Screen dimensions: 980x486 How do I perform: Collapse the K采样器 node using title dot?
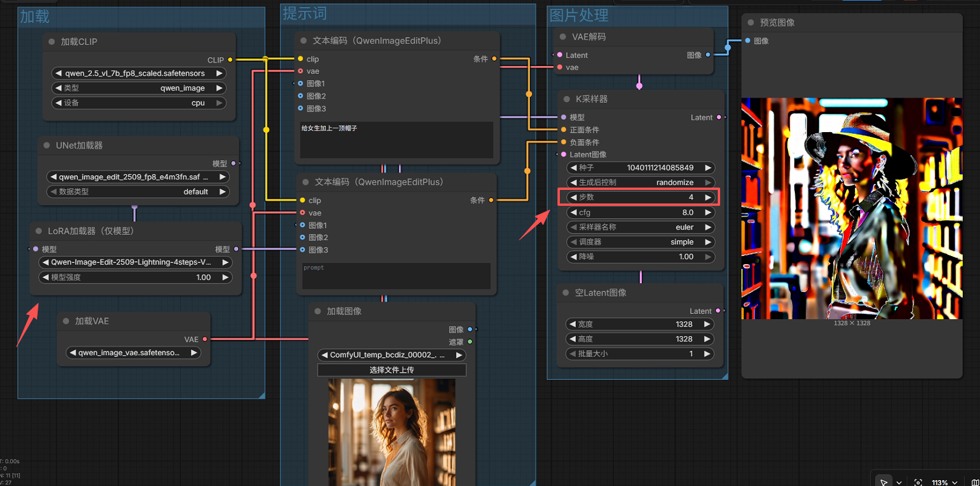pos(566,99)
